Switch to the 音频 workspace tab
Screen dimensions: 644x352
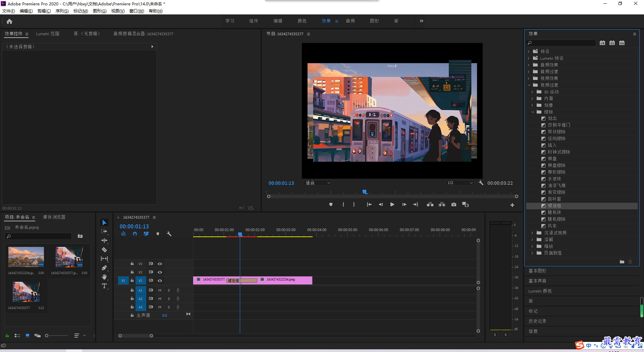351,21
